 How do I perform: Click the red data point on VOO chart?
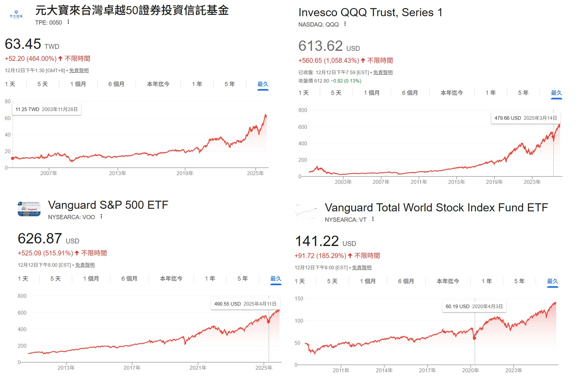[268, 321]
